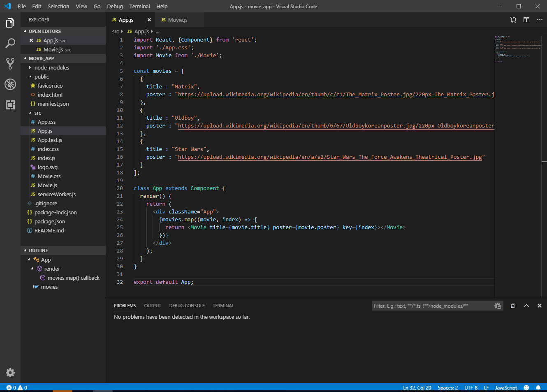The height and width of the screenshot is (392, 547).
Task: Maximize the bottom panel with chevron
Action: pos(526,306)
